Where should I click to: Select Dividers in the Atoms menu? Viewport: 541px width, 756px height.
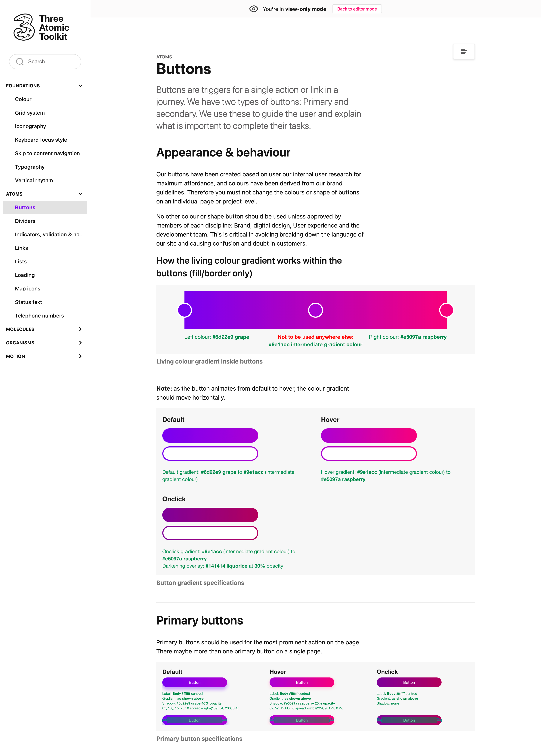25,221
